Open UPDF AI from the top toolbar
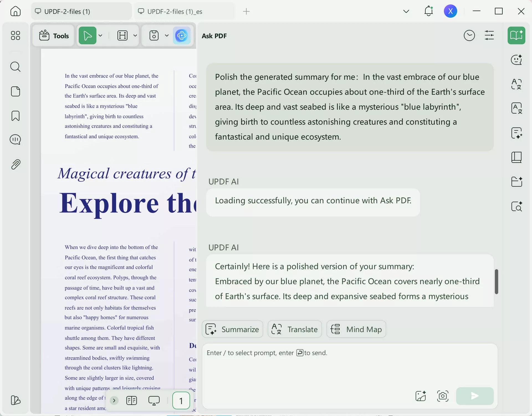The width and height of the screenshot is (532, 416). point(182,35)
